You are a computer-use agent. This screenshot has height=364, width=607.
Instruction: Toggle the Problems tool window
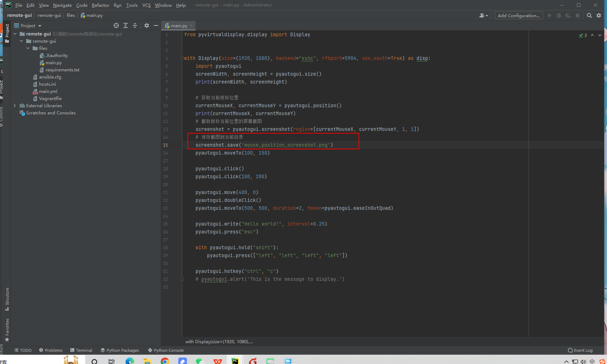pos(51,350)
